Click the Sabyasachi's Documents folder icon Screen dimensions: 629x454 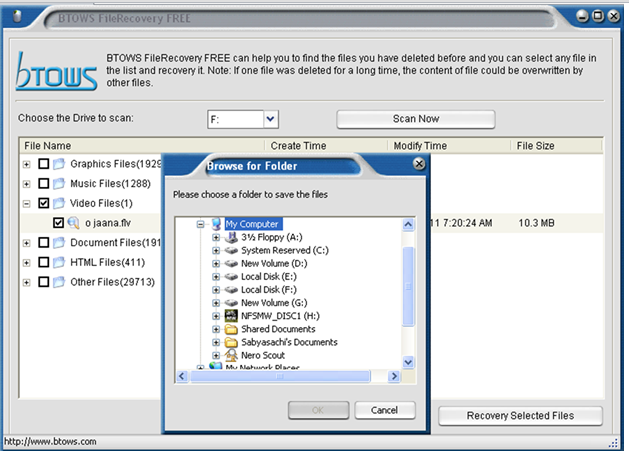[x=231, y=342]
